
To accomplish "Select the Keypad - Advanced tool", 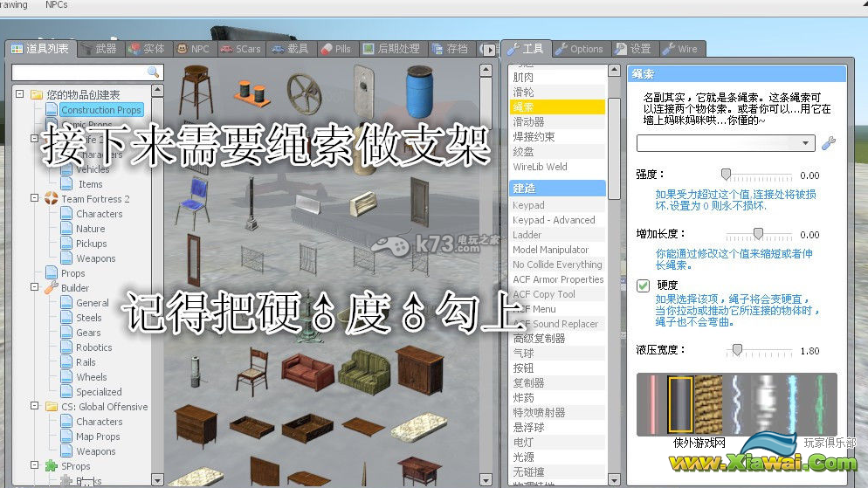I will 557,220.
